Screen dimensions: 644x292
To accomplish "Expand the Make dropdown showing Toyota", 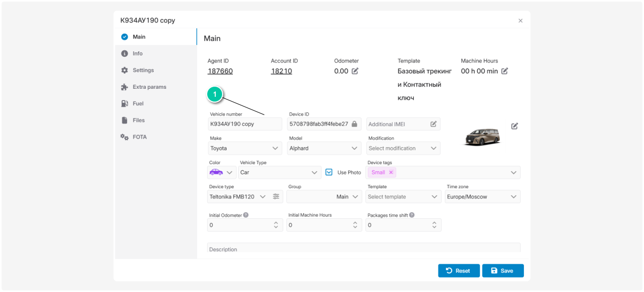I will [245, 148].
